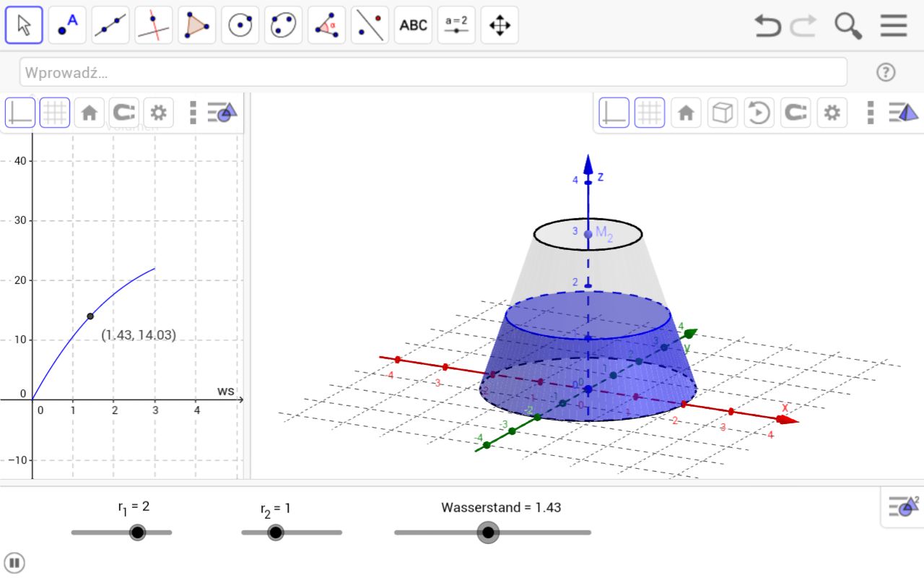Viewport: 924px width, 578px height.
Task: Select the Ellipse tool
Action: click(284, 25)
